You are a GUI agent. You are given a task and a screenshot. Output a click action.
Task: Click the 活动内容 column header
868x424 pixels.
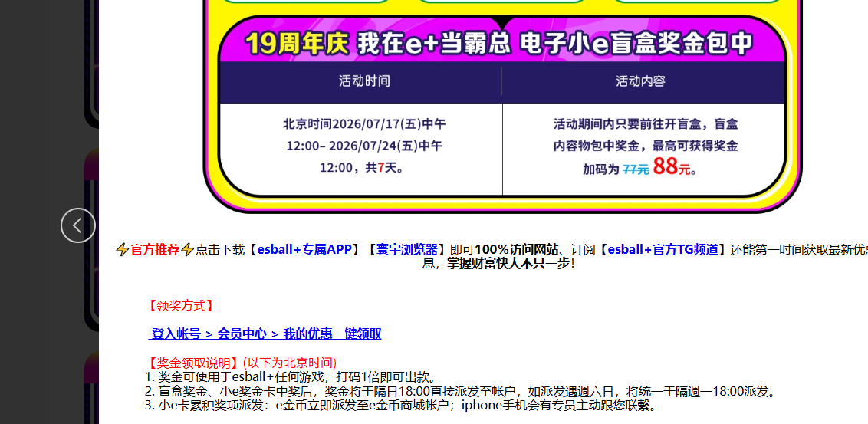640,81
